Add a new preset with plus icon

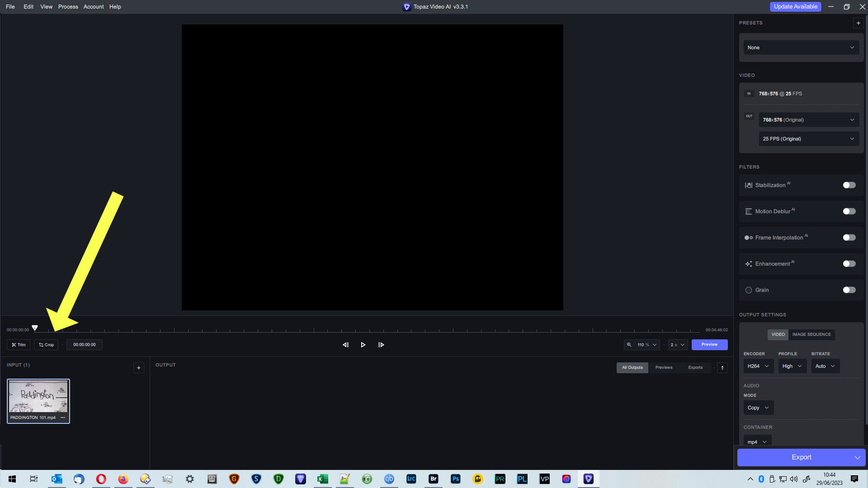click(x=858, y=23)
